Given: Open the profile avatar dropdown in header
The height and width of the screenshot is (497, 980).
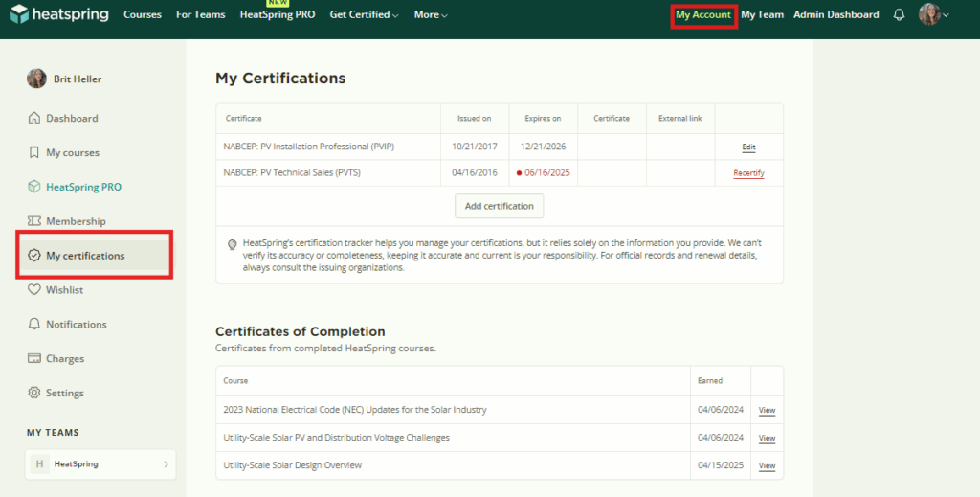Looking at the screenshot, I should pyautogui.click(x=934, y=15).
